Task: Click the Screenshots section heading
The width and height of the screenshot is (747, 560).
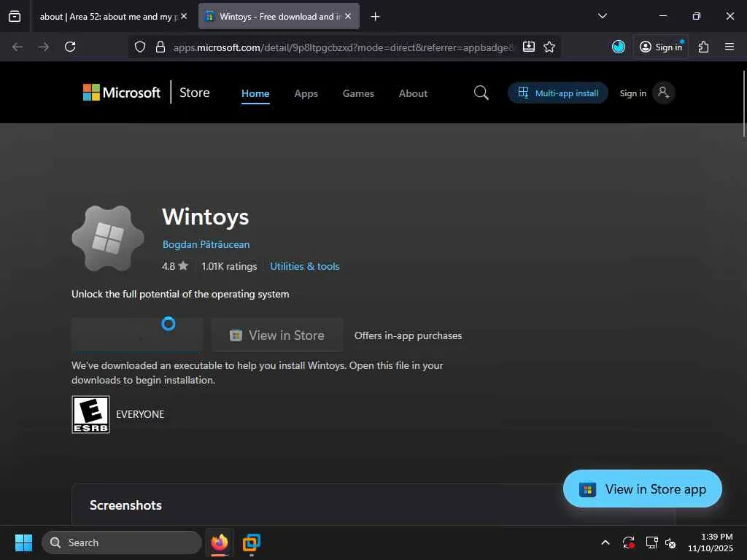Action: pyautogui.click(x=125, y=505)
